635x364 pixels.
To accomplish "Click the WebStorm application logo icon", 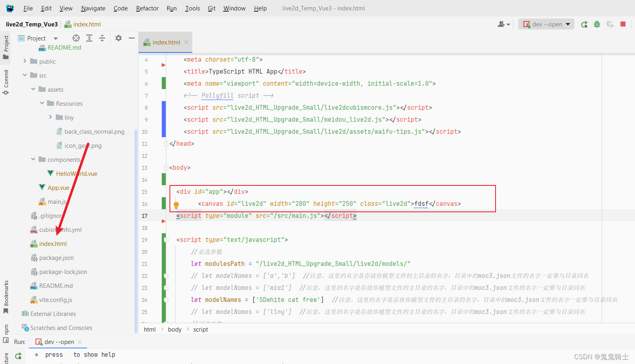I will tap(10, 8).
